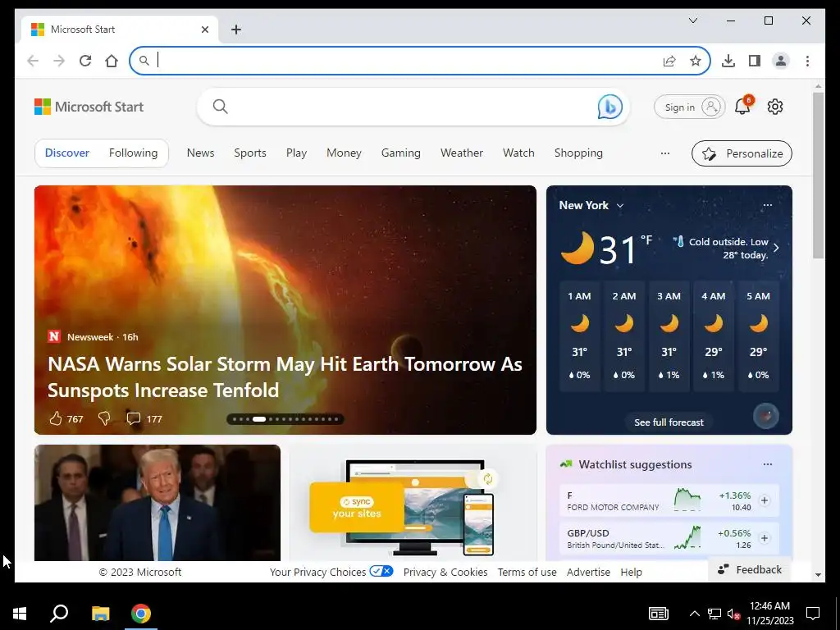The image size is (840, 630).
Task: Share this page icon in address bar
Action: point(669,61)
